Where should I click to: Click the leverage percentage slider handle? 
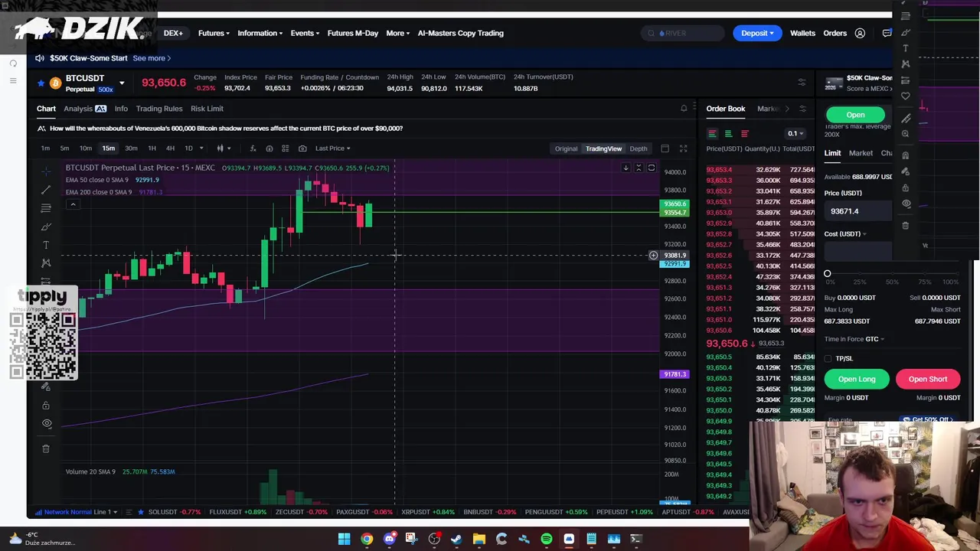[828, 273]
